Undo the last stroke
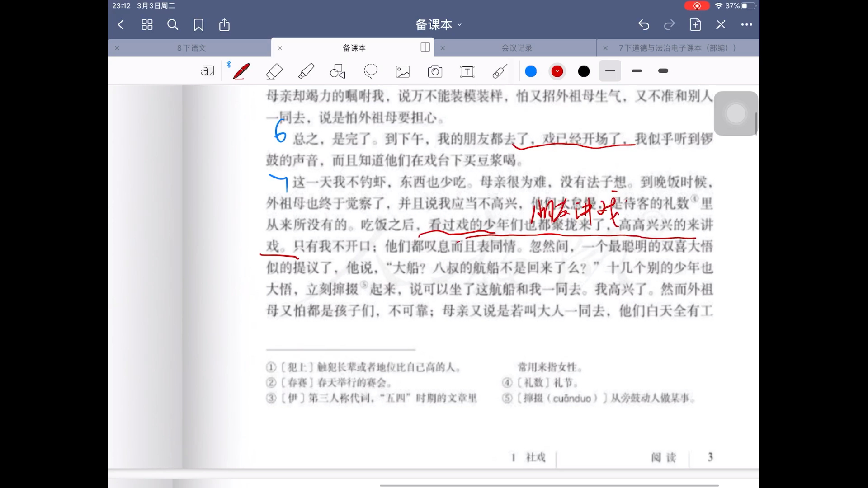This screenshot has height=488, width=868. point(644,24)
